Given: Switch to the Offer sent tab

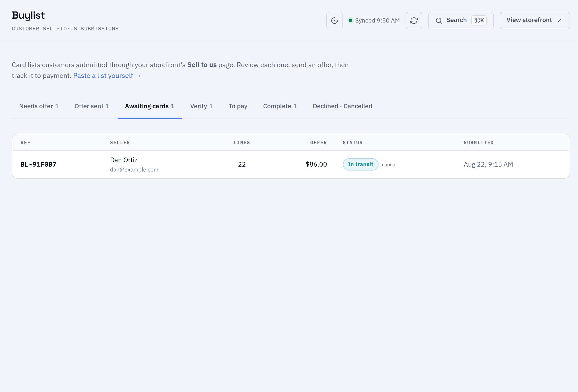Looking at the screenshot, I should tap(92, 106).
